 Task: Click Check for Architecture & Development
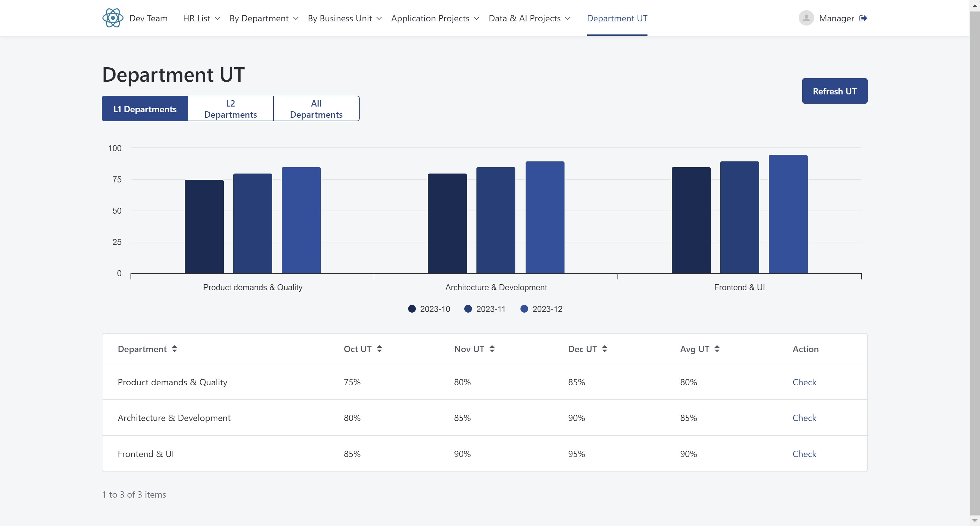[804, 418]
